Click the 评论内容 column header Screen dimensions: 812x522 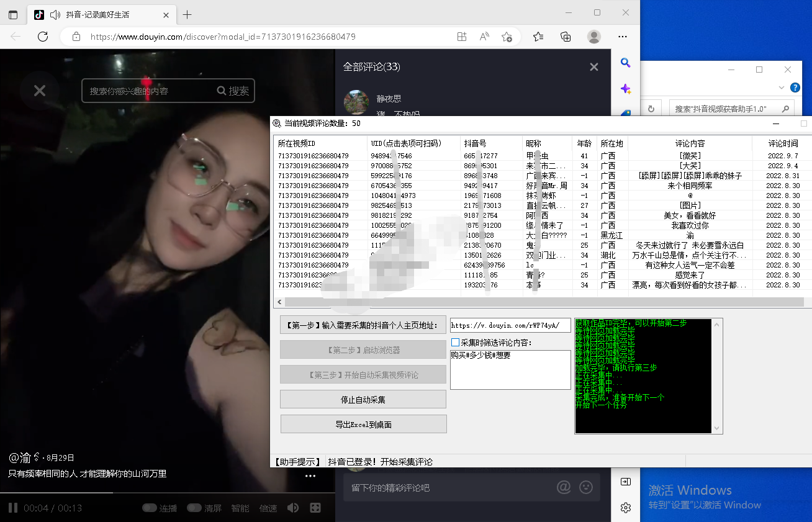[x=690, y=143]
